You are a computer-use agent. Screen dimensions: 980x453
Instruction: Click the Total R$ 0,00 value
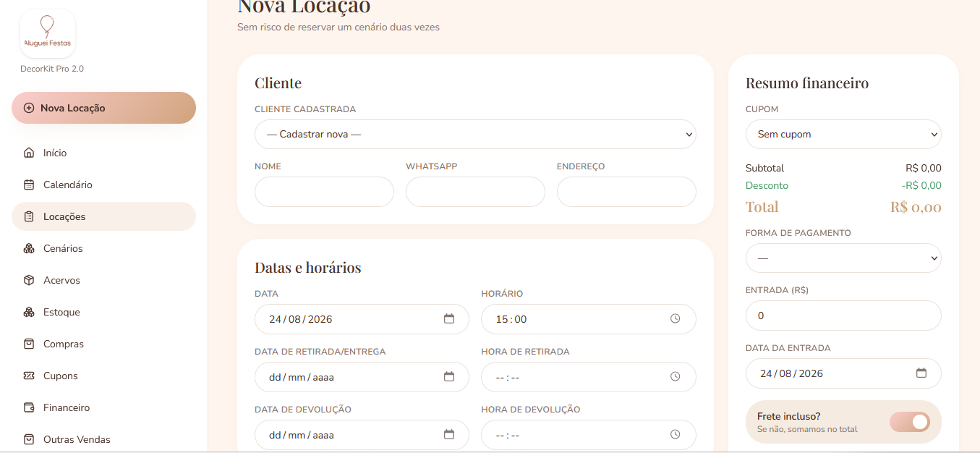coord(916,207)
